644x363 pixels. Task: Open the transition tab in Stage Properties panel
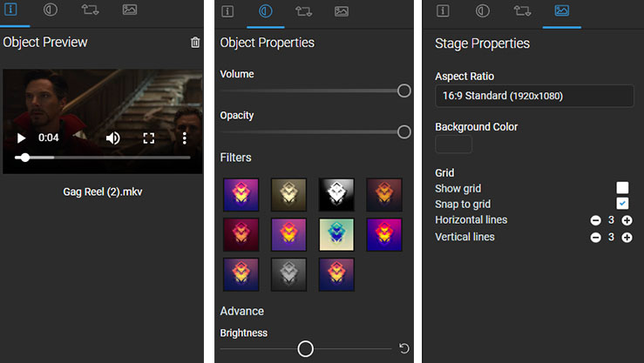[x=522, y=10]
